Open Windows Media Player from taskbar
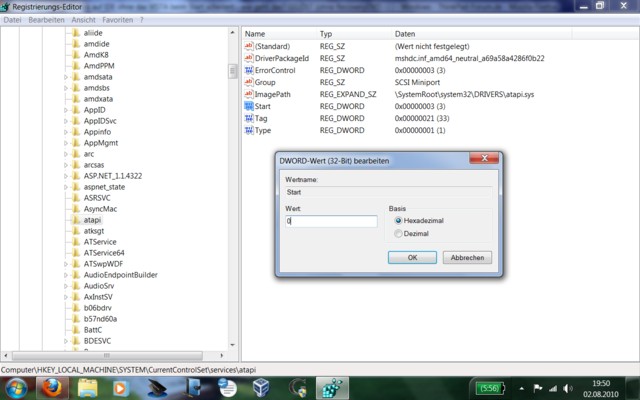 (x=120, y=388)
